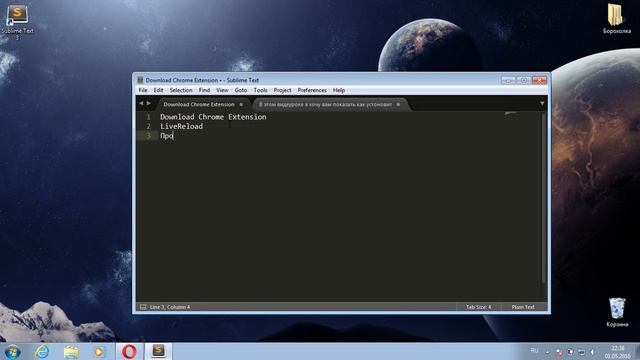Open network icon in system tray
The image size is (640, 360).
coord(581,352)
